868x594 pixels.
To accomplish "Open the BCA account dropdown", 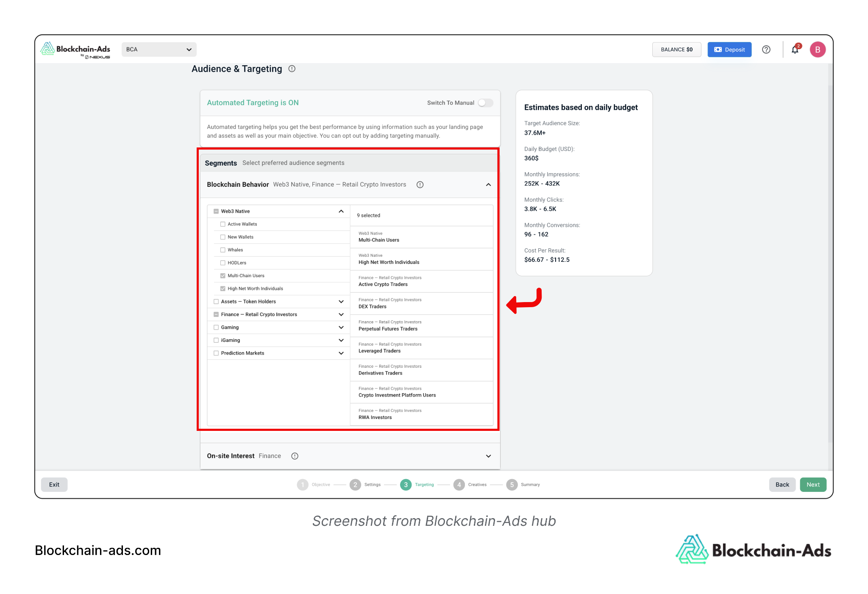I will (159, 50).
